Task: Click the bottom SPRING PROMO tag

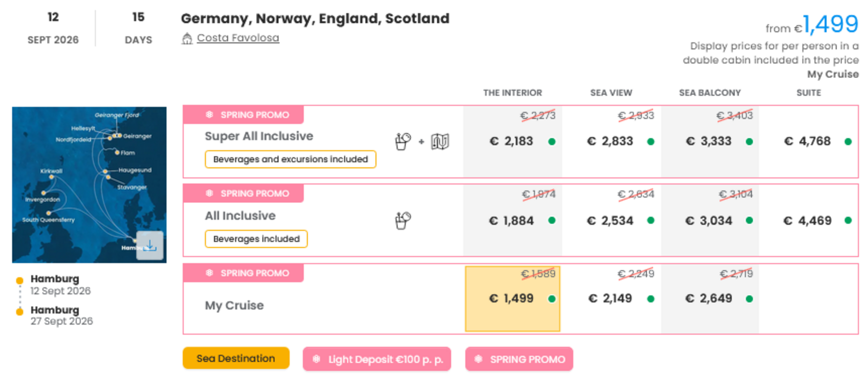Action: tap(519, 359)
